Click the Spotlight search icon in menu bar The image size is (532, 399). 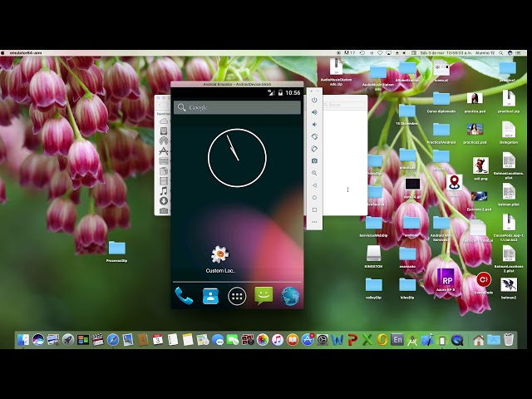click(501, 53)
